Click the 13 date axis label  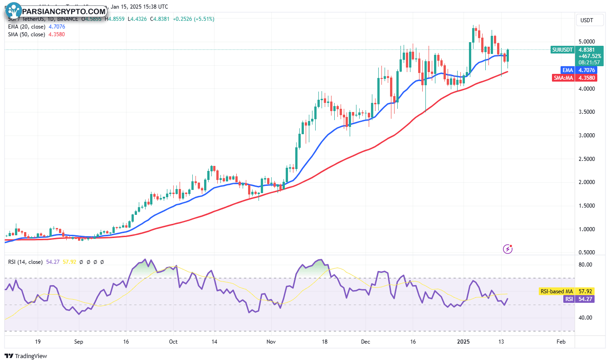click(x=501, y=342)
